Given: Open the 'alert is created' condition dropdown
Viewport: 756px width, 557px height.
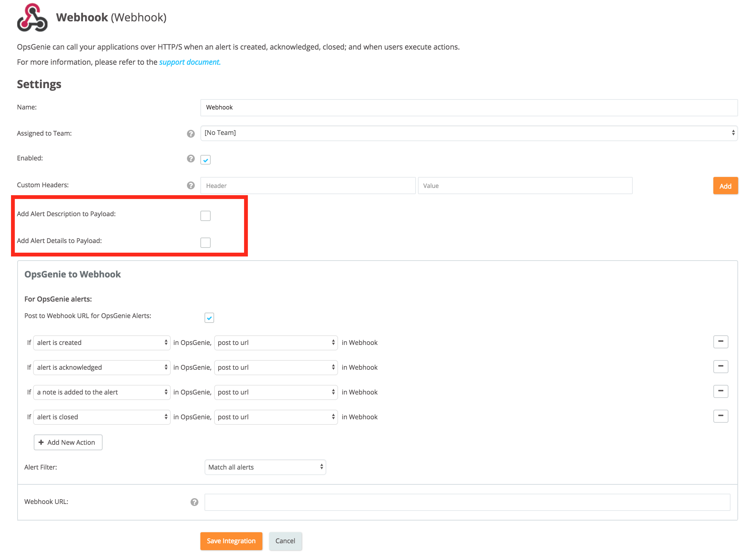Looking at the screenshot, I should click(102, 343).
